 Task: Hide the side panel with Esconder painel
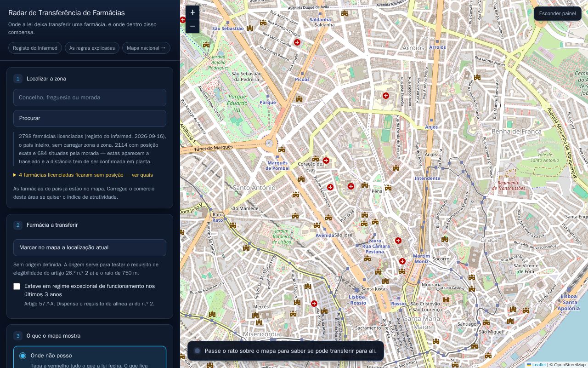click(558, 13)
